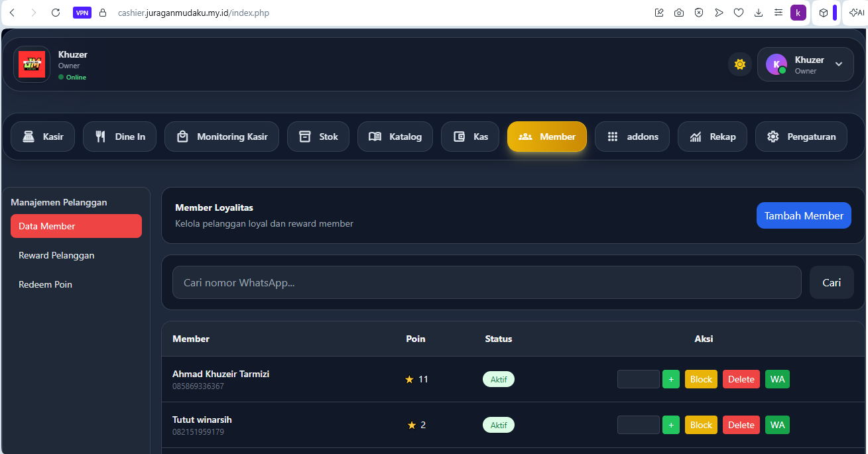This screenshot has height=454, width=868.
Task: Select the highlighted Member tab
Action: [x=547, y=137]
